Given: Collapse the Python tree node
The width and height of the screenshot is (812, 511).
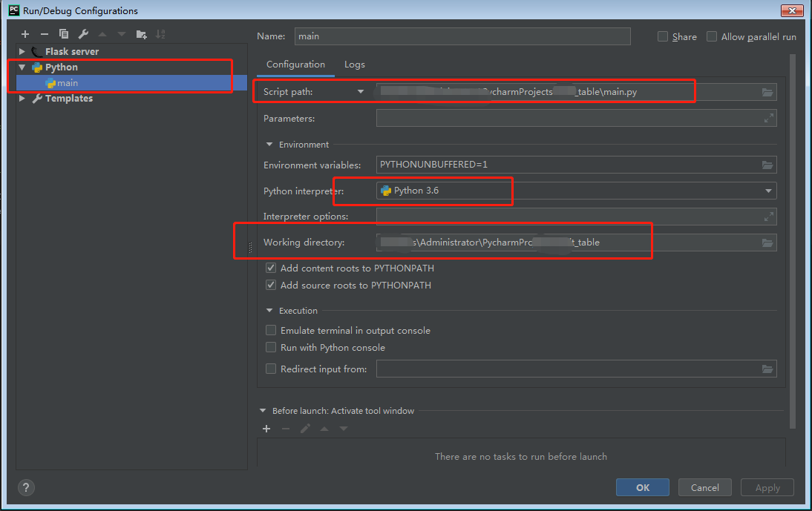Looking at the screenshot, I should click(22, 67).
